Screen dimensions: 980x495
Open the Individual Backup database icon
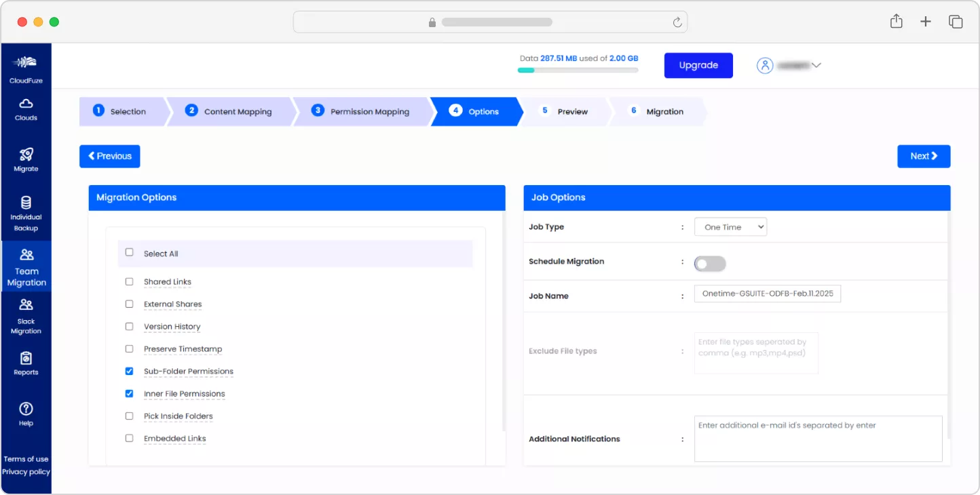pos(26,203)
